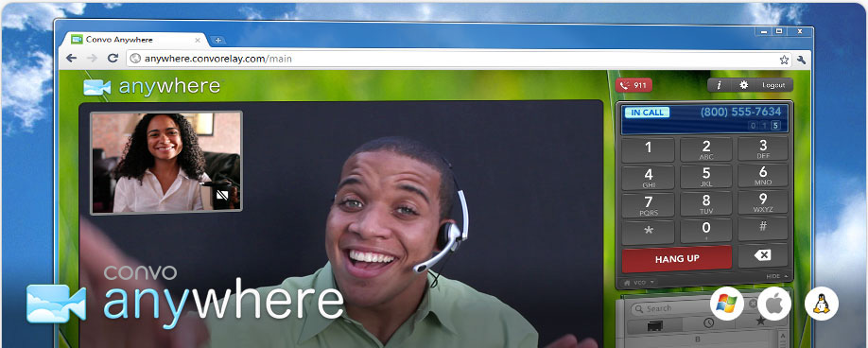Open a new browser tab
This screenshot has height=348, width=868.
(218, 40)
